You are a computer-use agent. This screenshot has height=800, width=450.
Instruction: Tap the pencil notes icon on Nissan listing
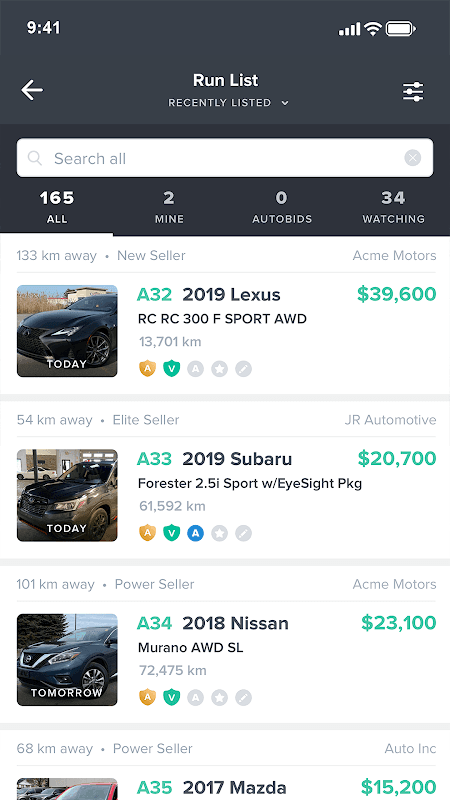[x=243, y=697]
